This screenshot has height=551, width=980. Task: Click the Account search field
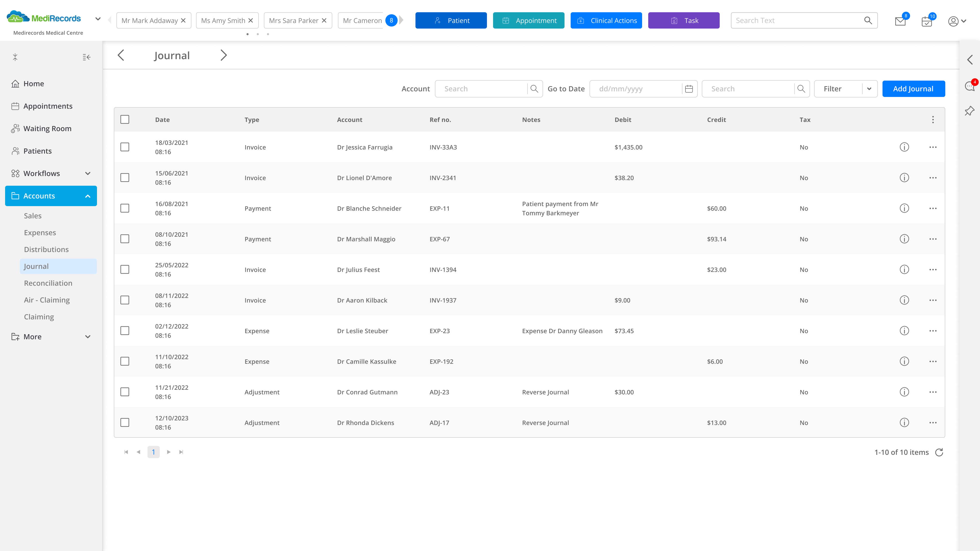click(481, 89)
